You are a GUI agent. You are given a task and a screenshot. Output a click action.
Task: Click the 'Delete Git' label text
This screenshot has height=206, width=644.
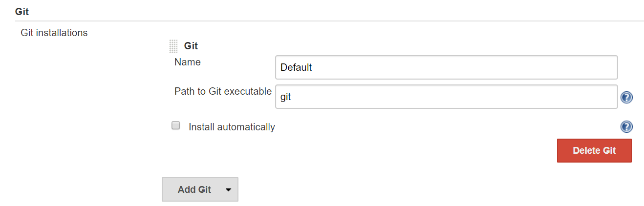594,150
